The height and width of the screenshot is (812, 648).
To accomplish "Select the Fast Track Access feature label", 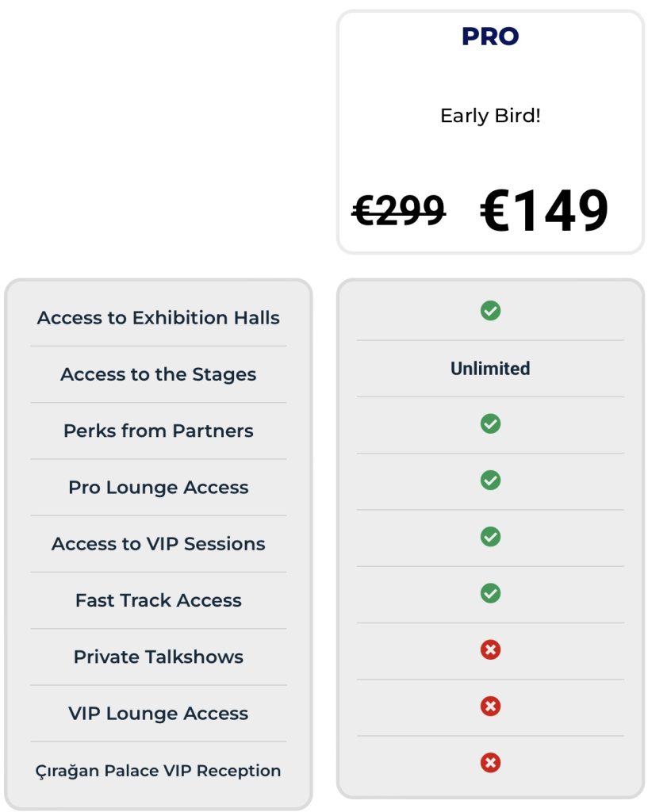I will click(159, 600).
